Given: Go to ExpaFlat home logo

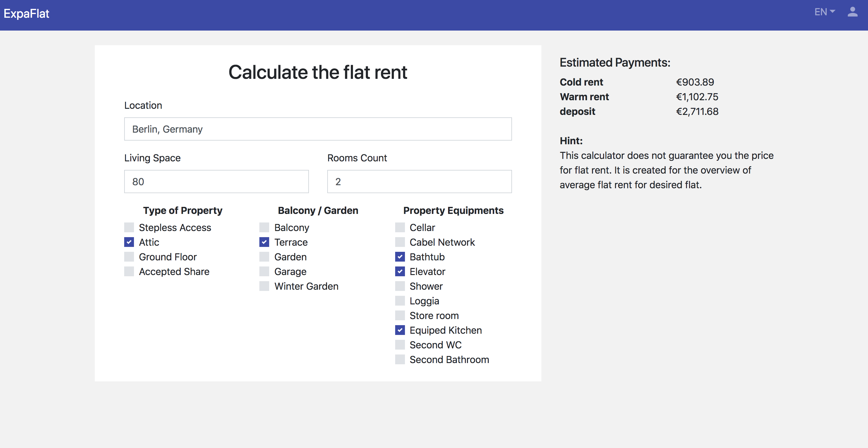Looking at the screenshot, I should [26, 13].
